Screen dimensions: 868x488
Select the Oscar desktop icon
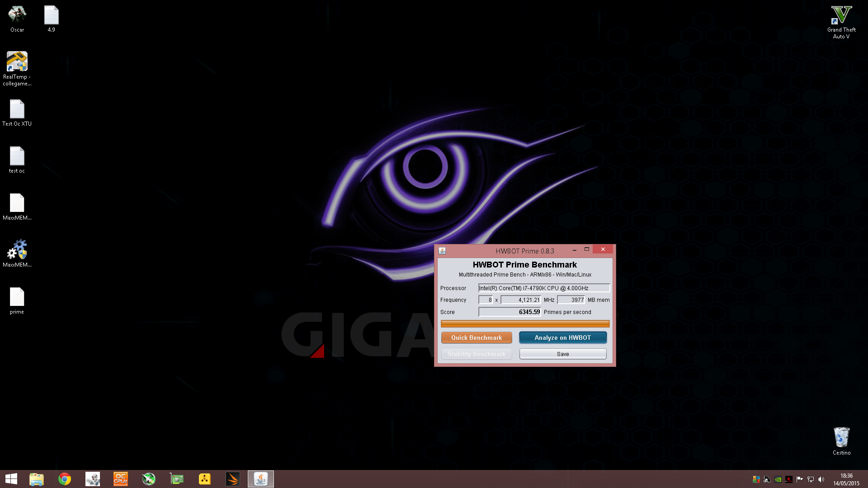coord(17,19)
